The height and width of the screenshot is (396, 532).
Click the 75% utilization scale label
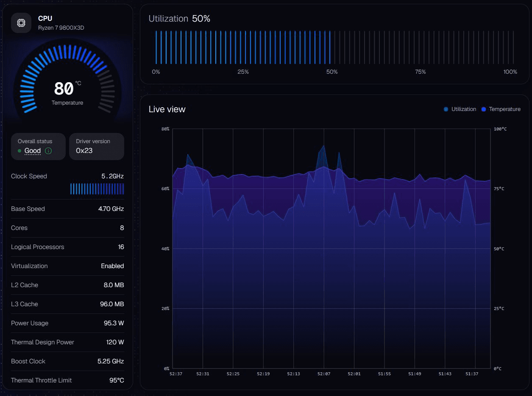pyautogui.click(x=420, y=72)
